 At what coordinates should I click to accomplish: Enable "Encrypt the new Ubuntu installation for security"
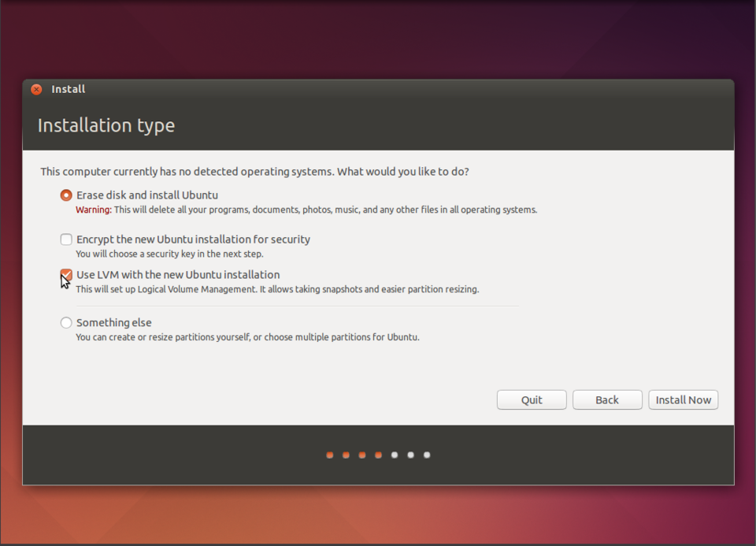pos(66,239)
